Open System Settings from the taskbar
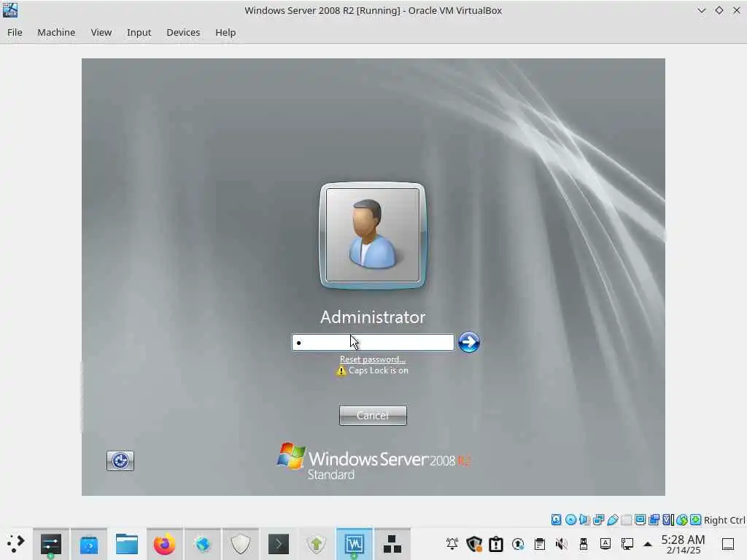Image resolution: width=747 pixels, height=560 pixels. click(x=50, y=544)
